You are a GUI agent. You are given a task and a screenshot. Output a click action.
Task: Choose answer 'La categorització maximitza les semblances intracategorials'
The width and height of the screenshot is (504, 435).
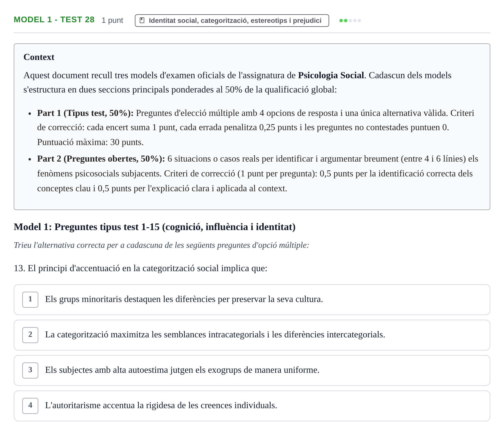pos(252,335)
